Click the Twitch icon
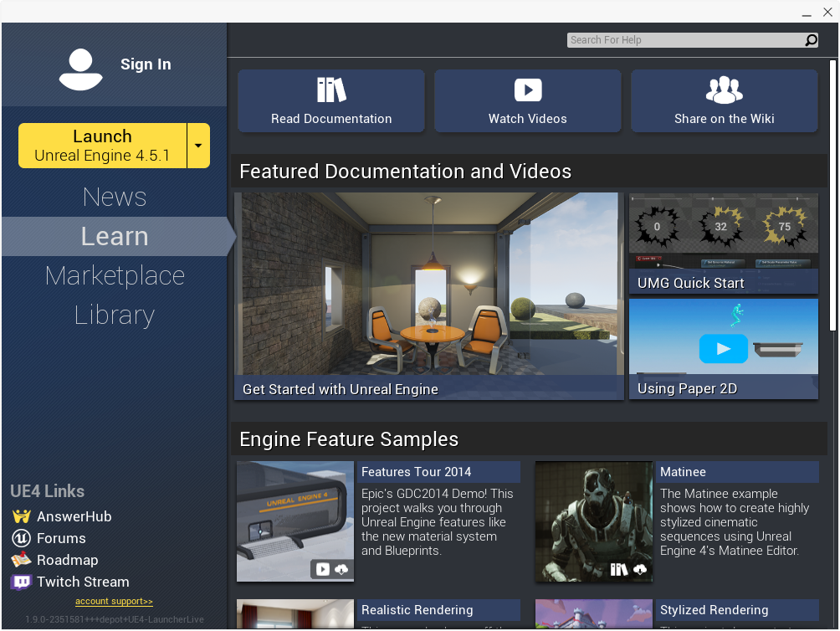This screenshot has height=631, width=840. coord(21,582)
